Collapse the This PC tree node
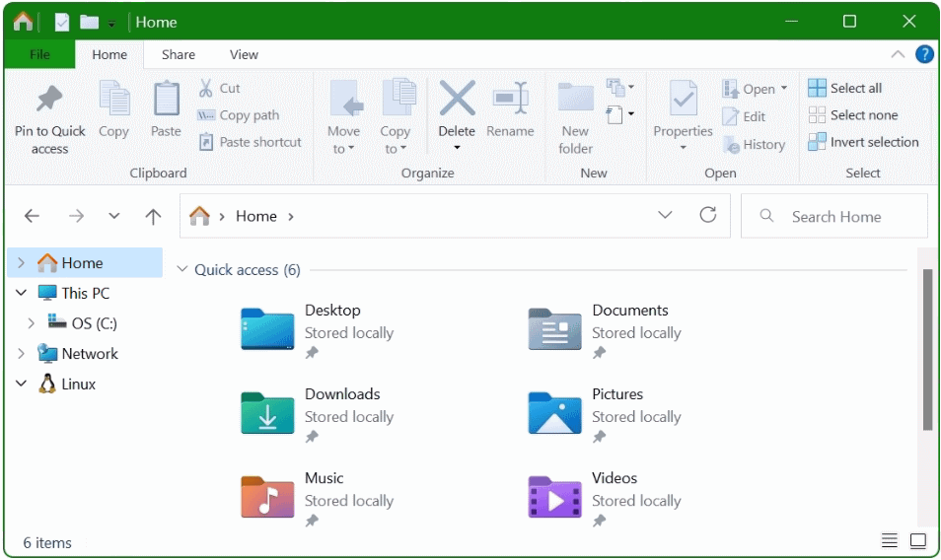Image resolution: width=941 pixels, height=560 pixels. 21,293
